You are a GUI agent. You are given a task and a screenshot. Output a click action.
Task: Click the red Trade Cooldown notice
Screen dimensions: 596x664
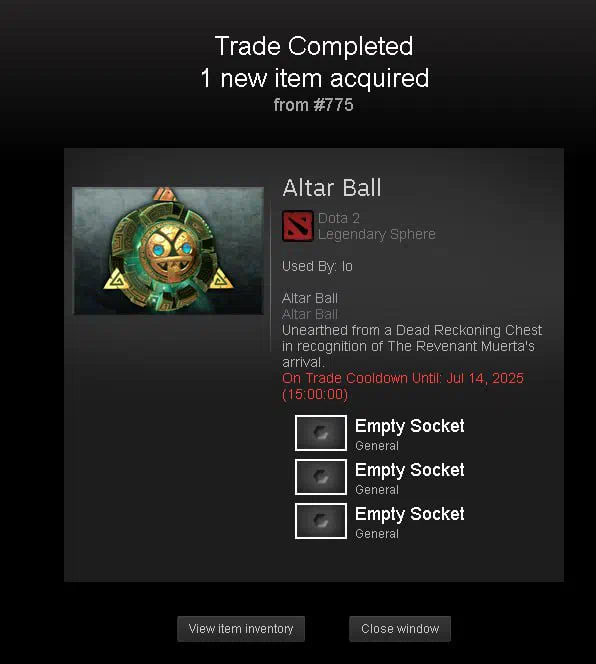point(403,386)
